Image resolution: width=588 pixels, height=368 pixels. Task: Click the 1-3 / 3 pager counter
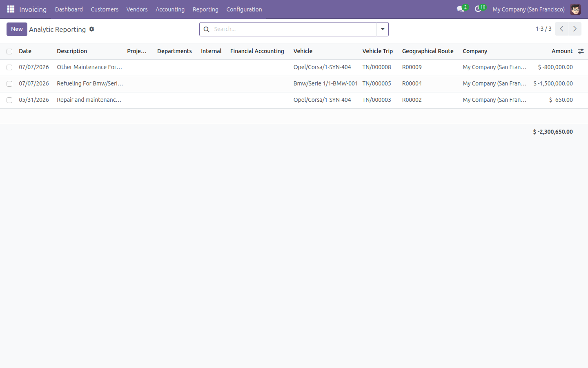(x=543, y=29)
